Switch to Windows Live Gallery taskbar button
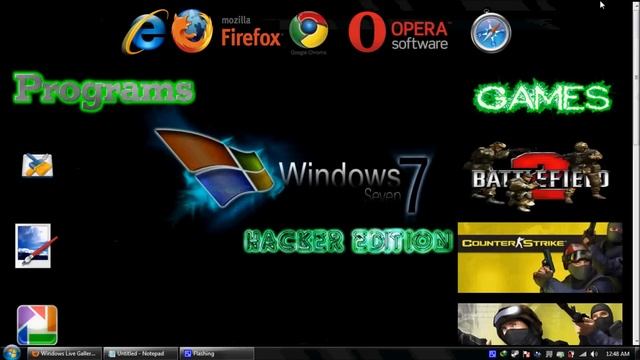Image resolution: width=640 pixels, height=360 pixels. coord(64,353)
